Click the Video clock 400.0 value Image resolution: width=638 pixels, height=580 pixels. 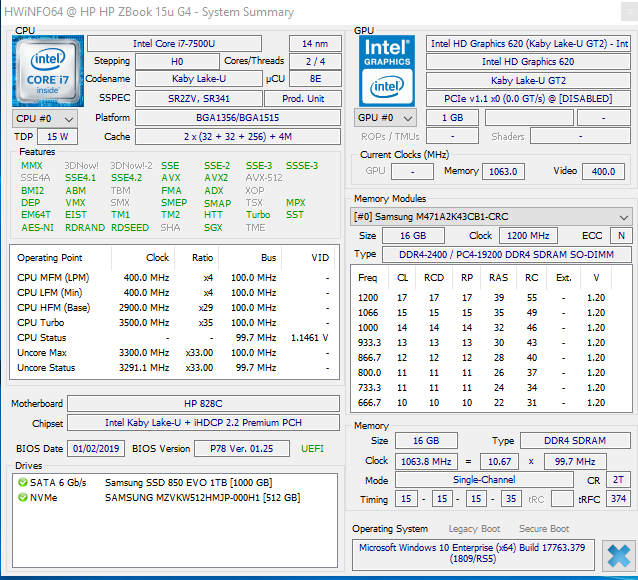click(x=603, y=171)
